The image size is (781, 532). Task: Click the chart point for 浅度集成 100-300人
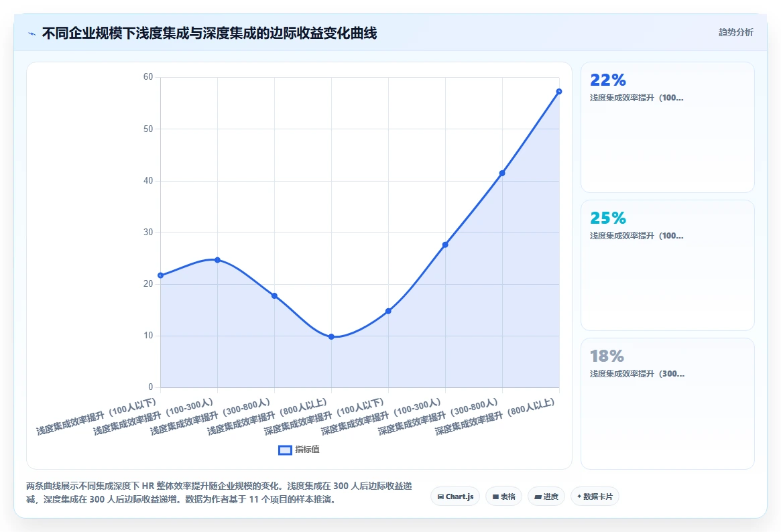218,260
